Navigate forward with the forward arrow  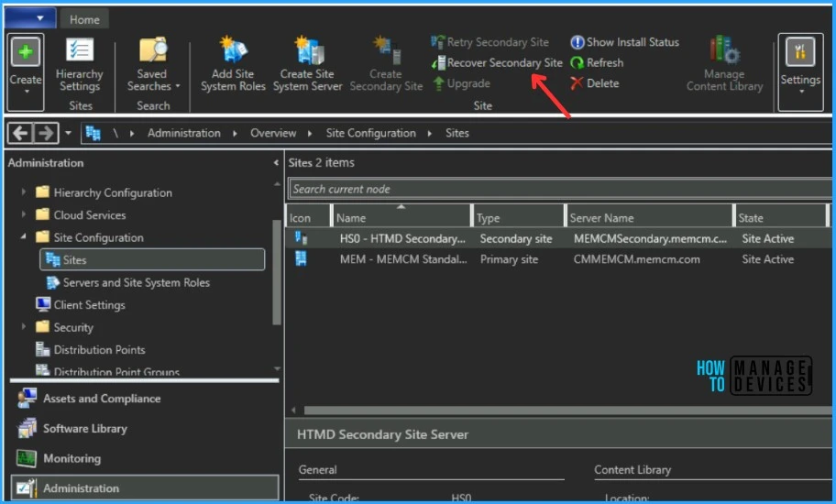click(46, 133)
